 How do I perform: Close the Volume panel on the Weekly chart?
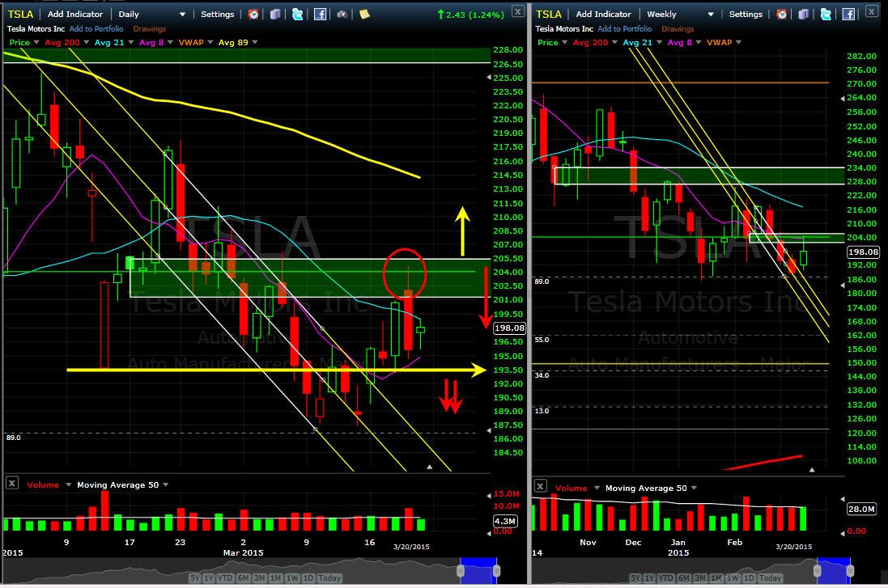click(540, 486)
